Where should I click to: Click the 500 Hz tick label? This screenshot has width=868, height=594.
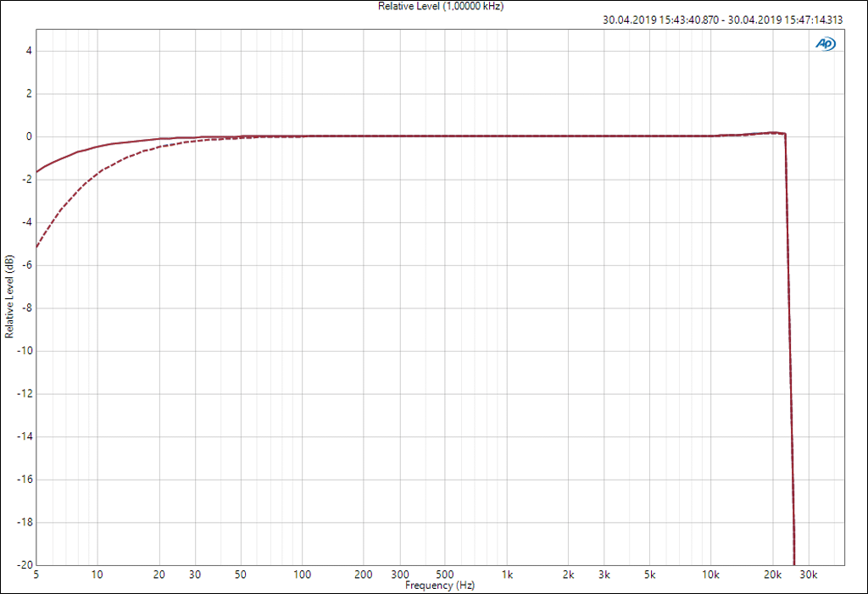tap(446, 575)
